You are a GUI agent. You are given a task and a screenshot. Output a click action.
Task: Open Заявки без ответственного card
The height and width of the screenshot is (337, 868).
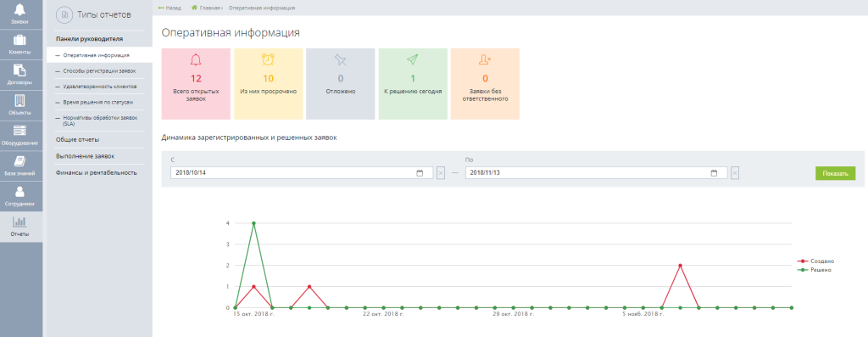tap(485, 84)
